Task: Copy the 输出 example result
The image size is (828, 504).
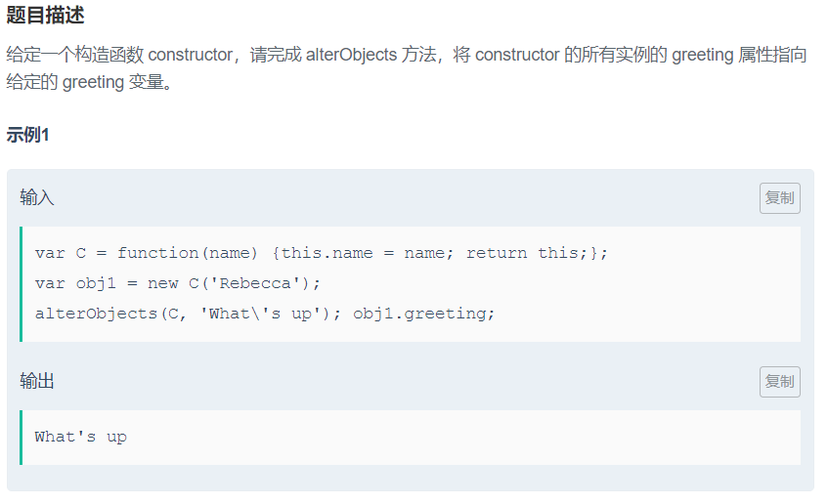Action: click(779, 382)
